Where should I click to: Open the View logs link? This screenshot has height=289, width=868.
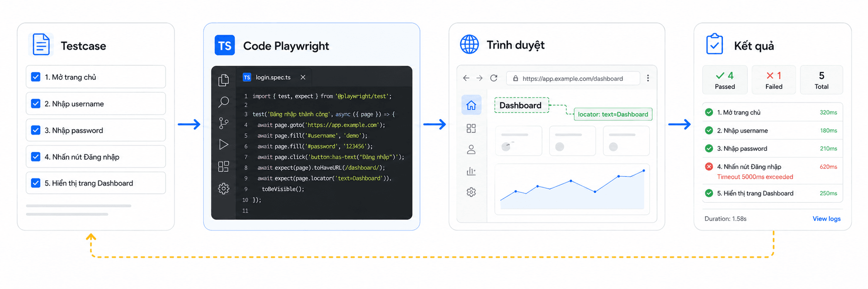(826, 219)
